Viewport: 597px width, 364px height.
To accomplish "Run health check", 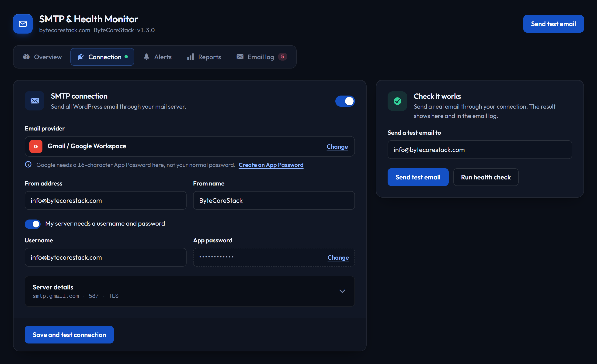I will pyautogui.click(x=486, y=177).
